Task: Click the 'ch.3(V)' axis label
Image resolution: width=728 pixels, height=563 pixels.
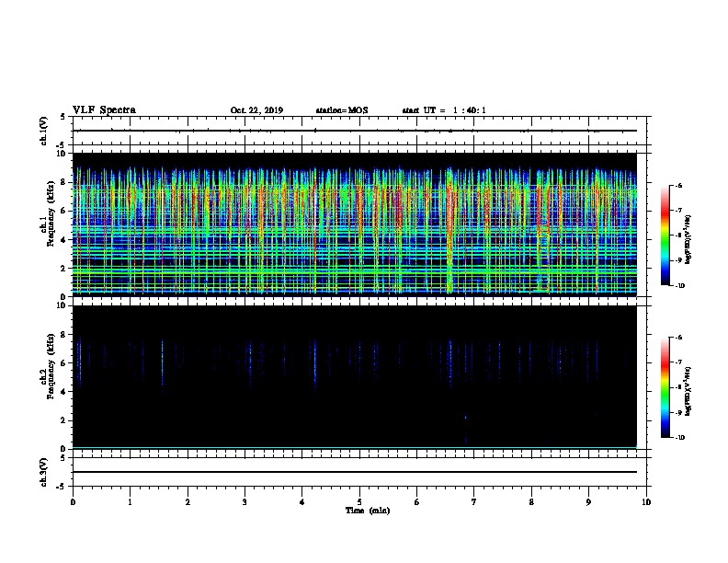Action: point(43,473)
